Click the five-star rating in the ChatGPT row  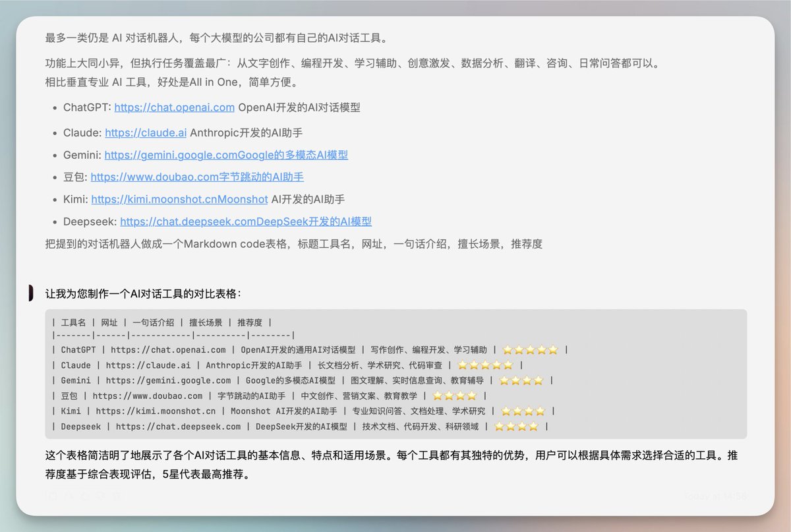[530, 350]
